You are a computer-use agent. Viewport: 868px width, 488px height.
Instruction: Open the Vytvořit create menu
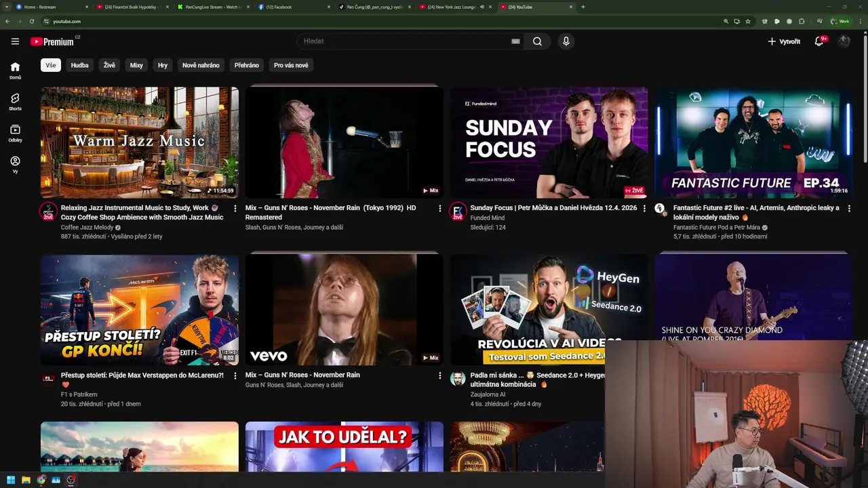[784, 41]
